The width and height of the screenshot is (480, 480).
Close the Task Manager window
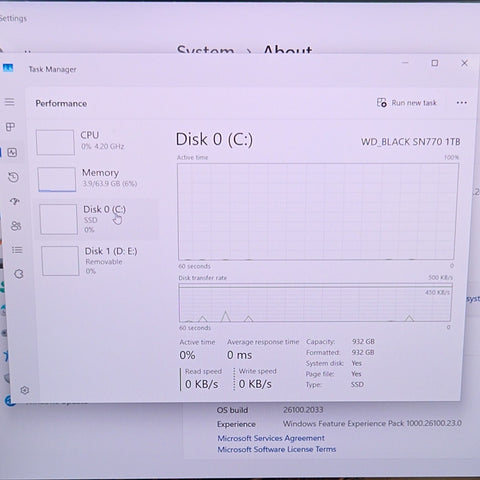pyautogui.click(x=464, y=63)
